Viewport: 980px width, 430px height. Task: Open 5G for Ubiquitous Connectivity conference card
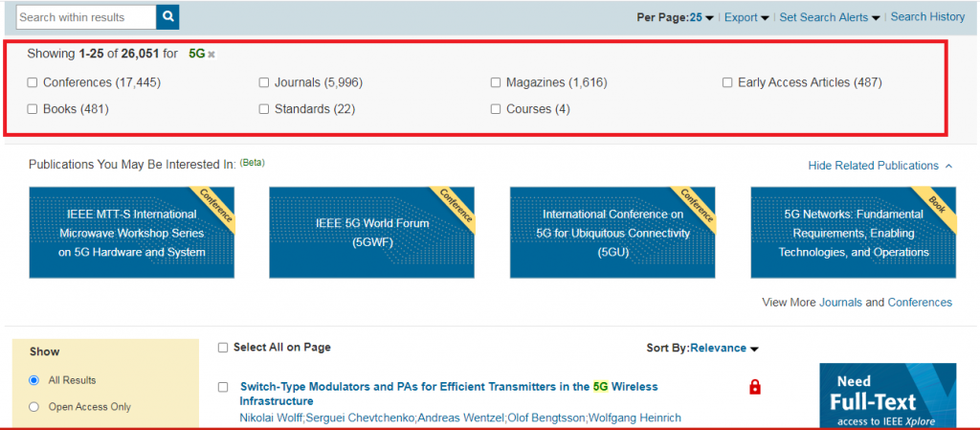point(612,233)
